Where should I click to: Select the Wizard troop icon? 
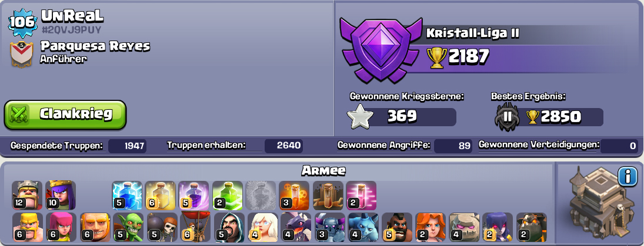[x=229, y=227]
